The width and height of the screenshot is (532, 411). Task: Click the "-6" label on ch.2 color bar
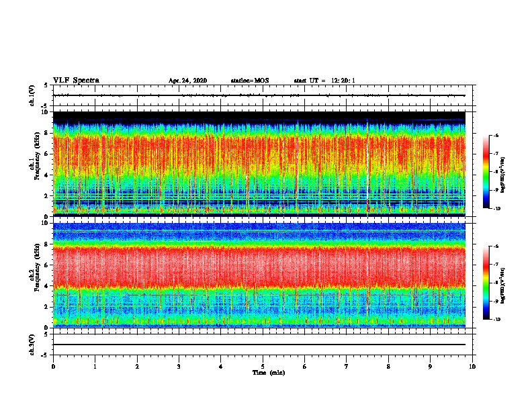point(496,246)
